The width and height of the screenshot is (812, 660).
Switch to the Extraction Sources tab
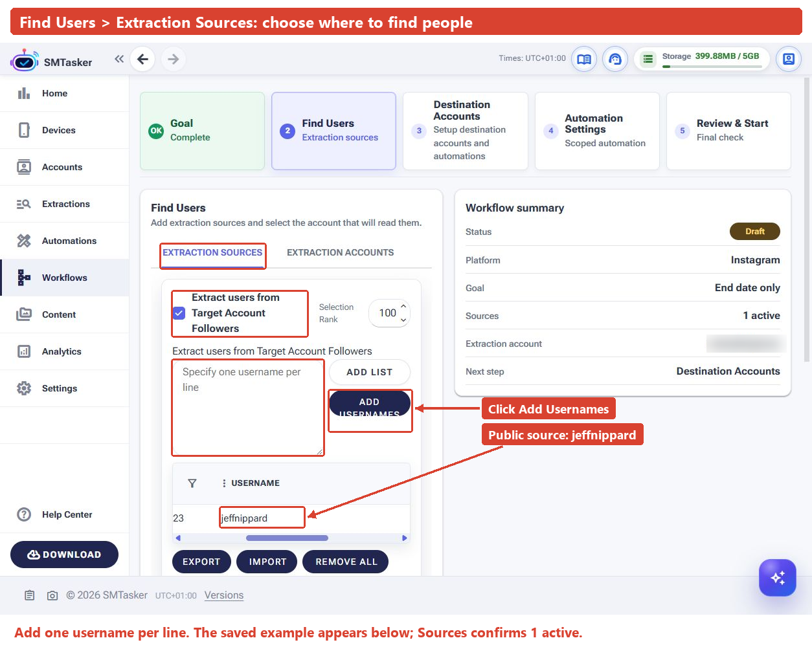pyautogui.click(x=212, y=252)
